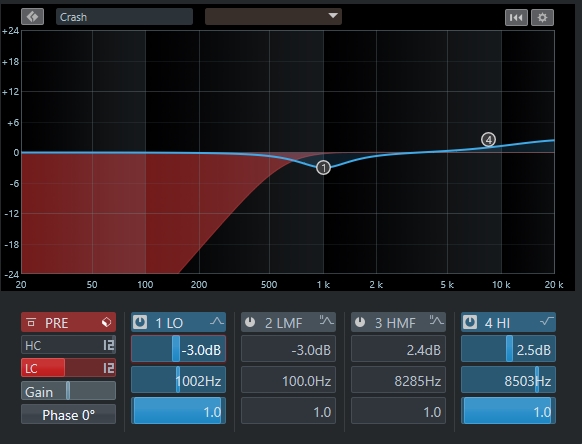Click band 3 HMF Q value 1.0
Image resolution: width=582 pixels, height=444 pixels.
(x=398, y=411)
